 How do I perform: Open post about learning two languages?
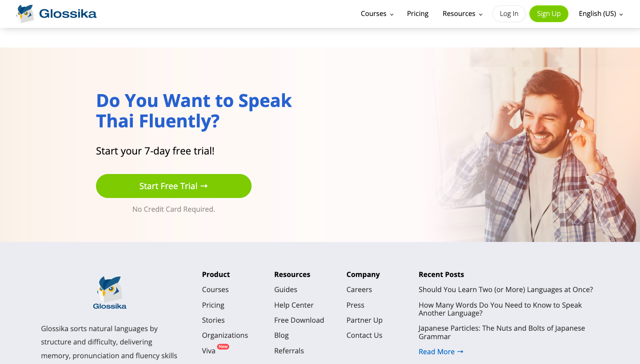pos(505,289)
